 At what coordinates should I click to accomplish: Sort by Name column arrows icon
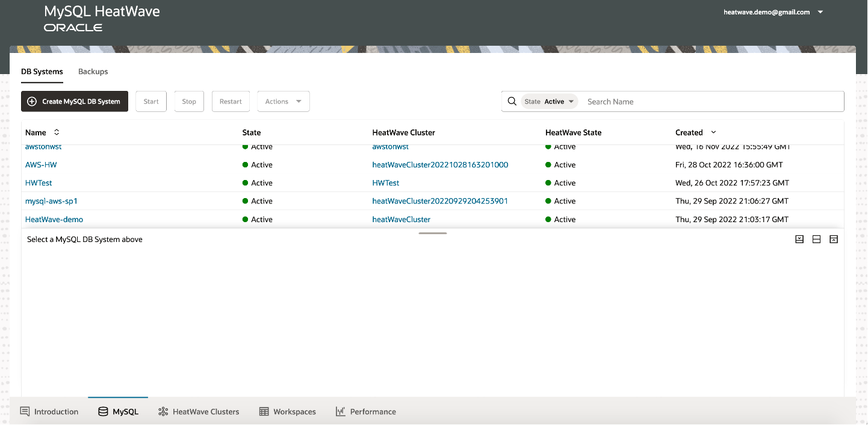pos(57,132)
